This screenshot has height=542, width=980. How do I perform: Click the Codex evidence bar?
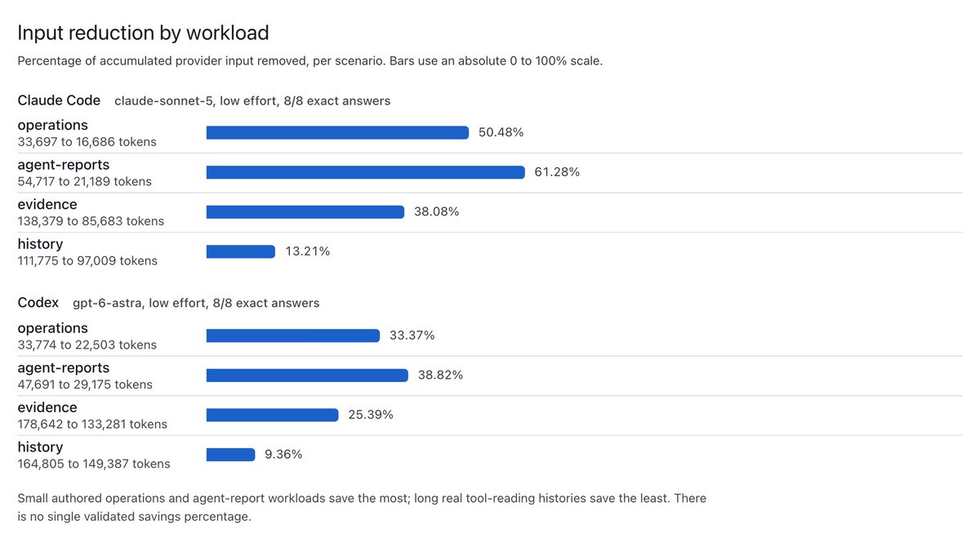click(272, 415)
